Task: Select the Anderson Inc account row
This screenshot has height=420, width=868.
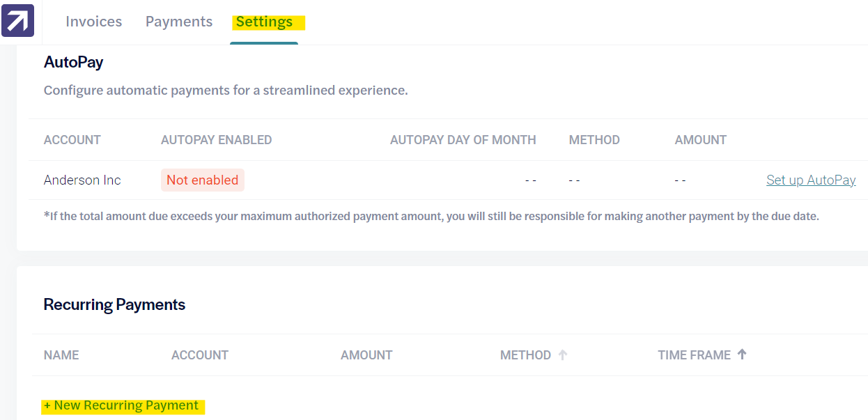Action: 82,180
